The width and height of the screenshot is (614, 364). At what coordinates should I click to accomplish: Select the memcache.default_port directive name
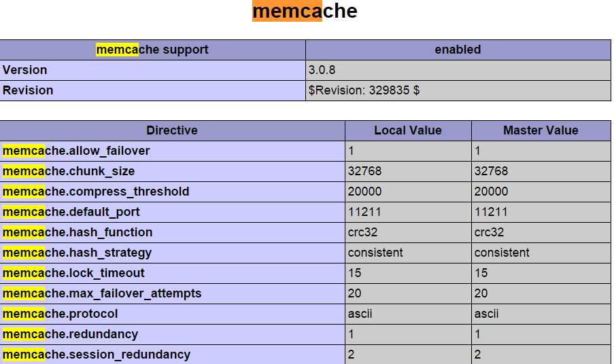[x=71, y=212]
